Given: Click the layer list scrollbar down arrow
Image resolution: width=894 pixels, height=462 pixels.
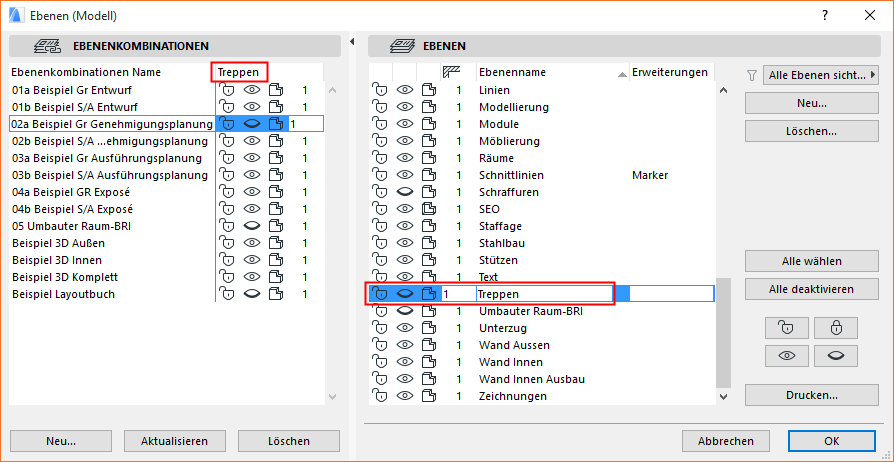Looking at the screenshot, I should [723, 397].
